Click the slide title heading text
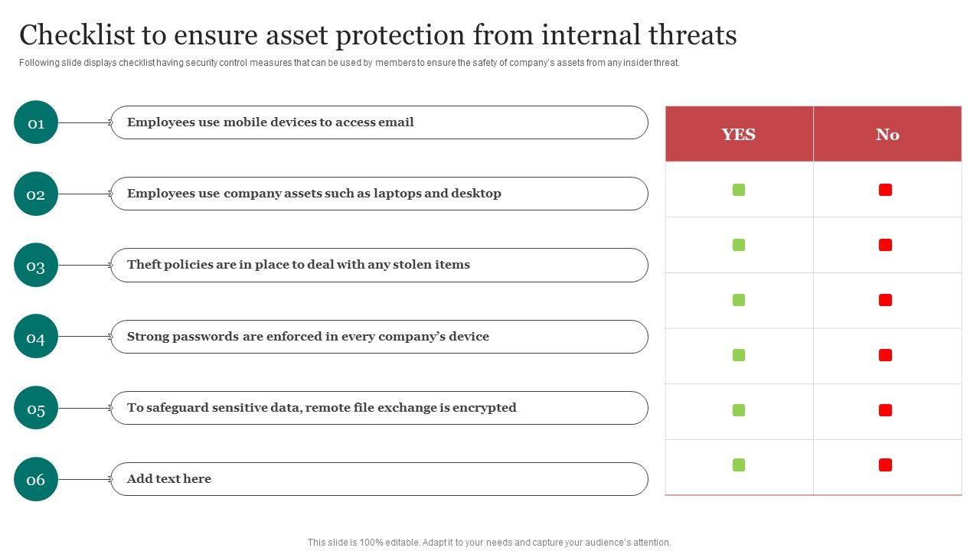 pos(378,35)
